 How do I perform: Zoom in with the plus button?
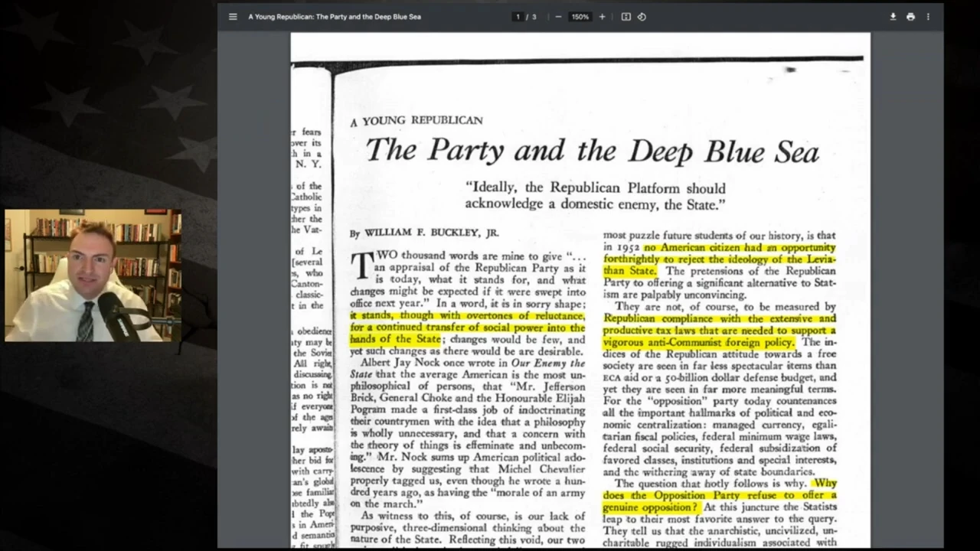(x=602, y=17)
